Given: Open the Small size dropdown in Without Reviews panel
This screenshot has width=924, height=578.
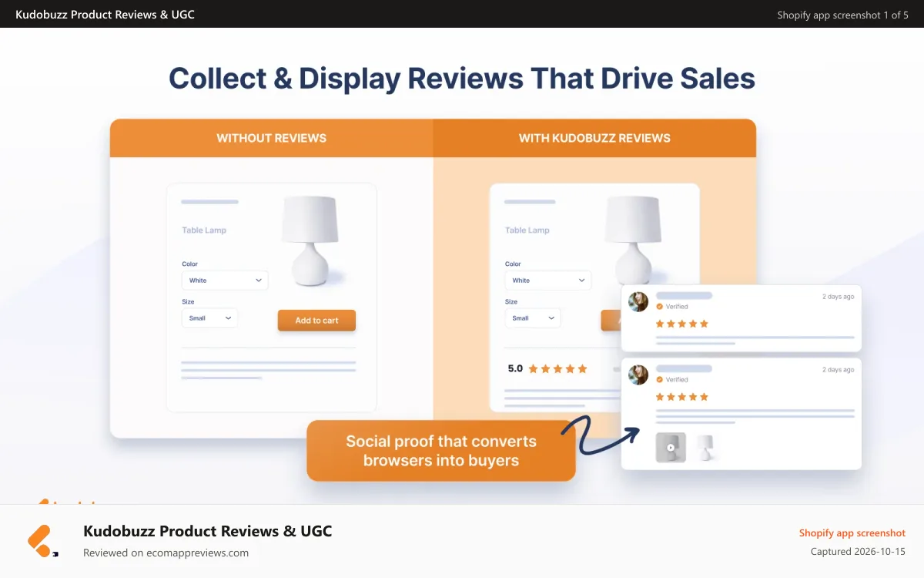Looking at the screenshot, I should coord(209,318).
